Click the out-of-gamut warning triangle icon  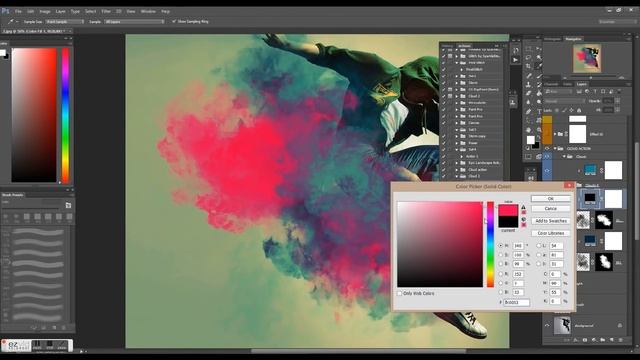tap(524, 207)
